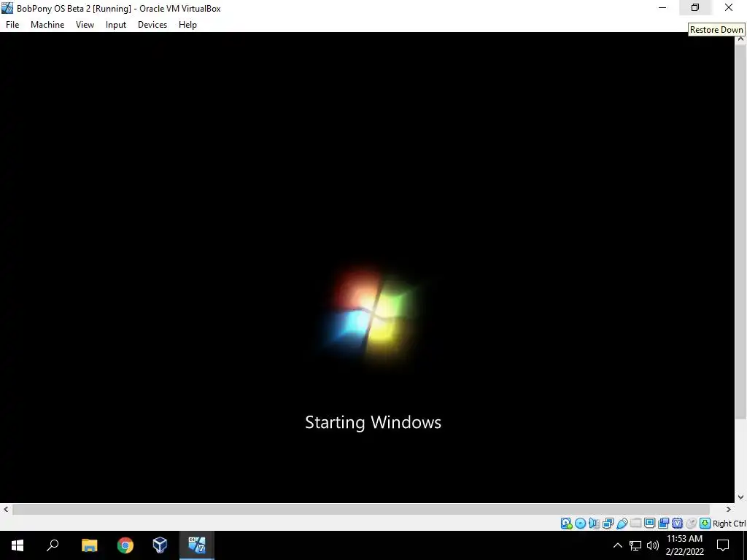The width and height of the screenshot is (747, 560).
Task: Open the Input menu
Action: pos(116,25)
